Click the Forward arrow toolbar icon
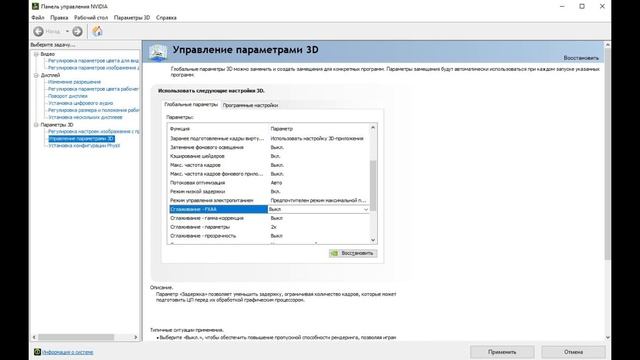The width and height of the screenshot is (640, 360). (77, 31)
